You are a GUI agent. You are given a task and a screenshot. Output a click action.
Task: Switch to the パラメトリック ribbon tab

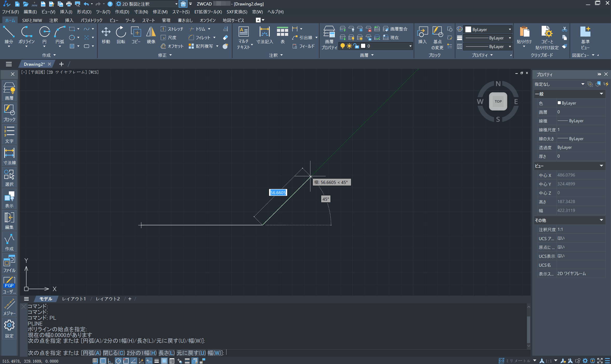91,20
